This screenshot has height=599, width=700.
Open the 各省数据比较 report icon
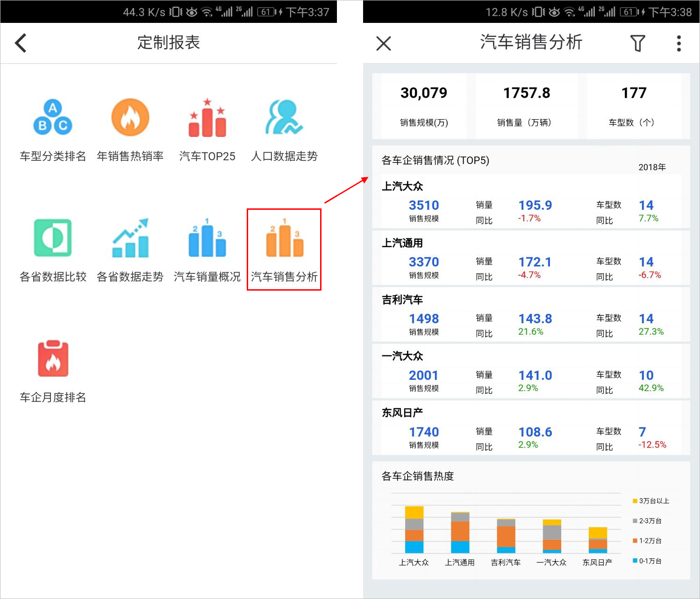click(x=53, y=238)
